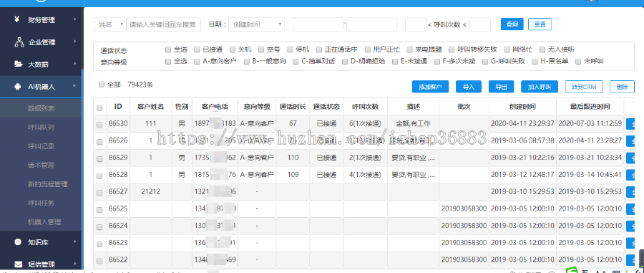Screen dimensions: 644x273
Task: Enable the A-意向客户 intent level checkbox
Action: [x=197, y=62]
